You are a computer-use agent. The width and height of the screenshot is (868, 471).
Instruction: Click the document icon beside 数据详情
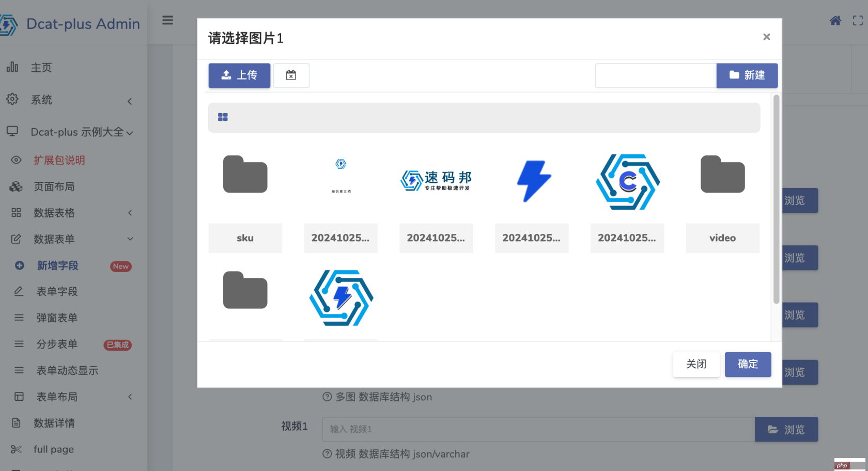pos(16,423)
